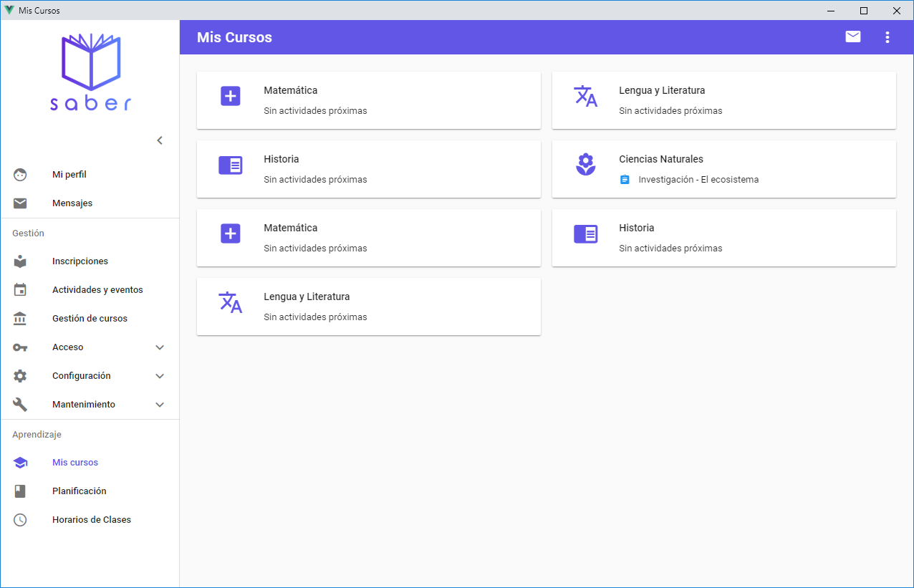Click plus icon of Matemática card sharing row with Lengua y Literatura
The height and width of the screenshot is (588, 914).
point(231,96)
